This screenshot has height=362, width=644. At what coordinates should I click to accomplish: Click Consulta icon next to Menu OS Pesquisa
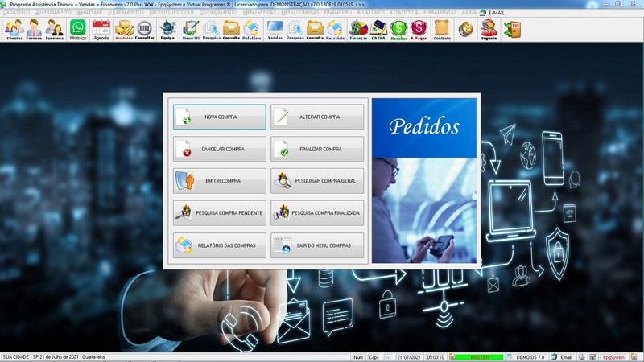tap(231, 30)
